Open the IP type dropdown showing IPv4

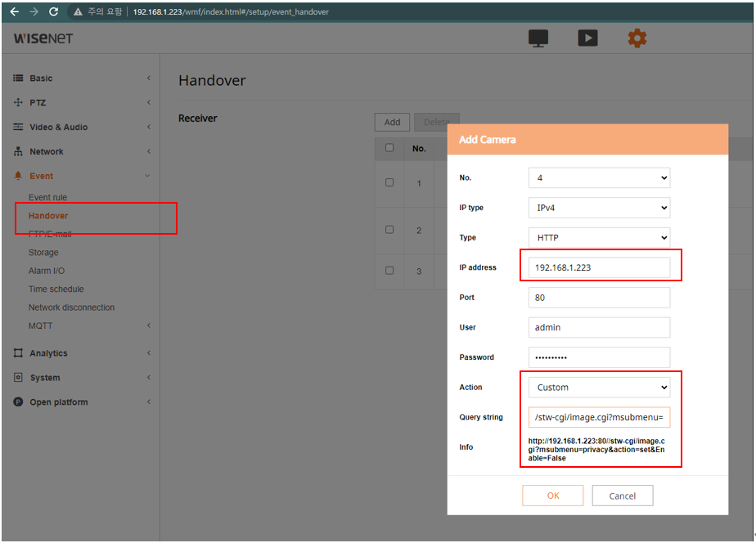point(599,208)
